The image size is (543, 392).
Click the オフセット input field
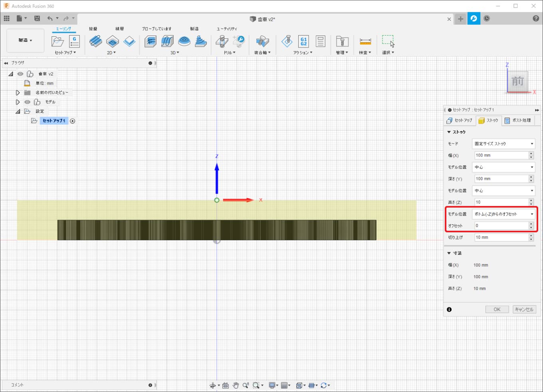coord(501,226)
